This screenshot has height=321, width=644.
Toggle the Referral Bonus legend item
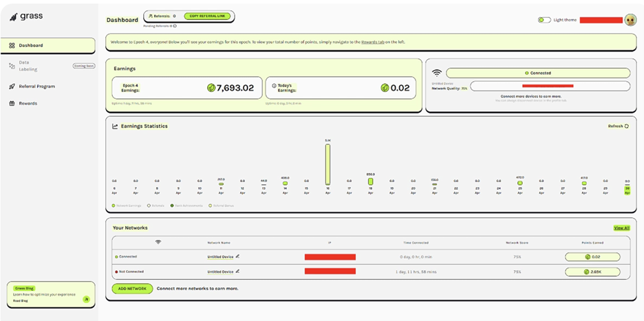coord(221,206)
